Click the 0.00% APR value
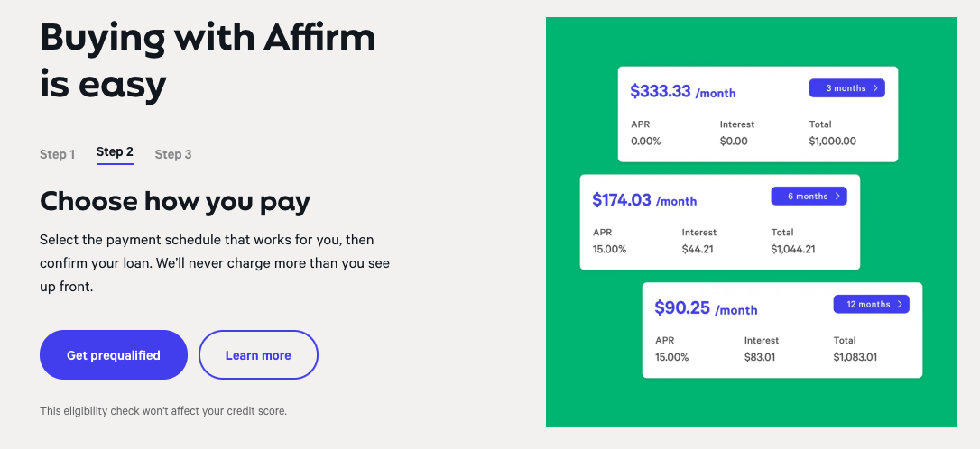Viewport: 980px width, 449px height. tap(645, 142)
